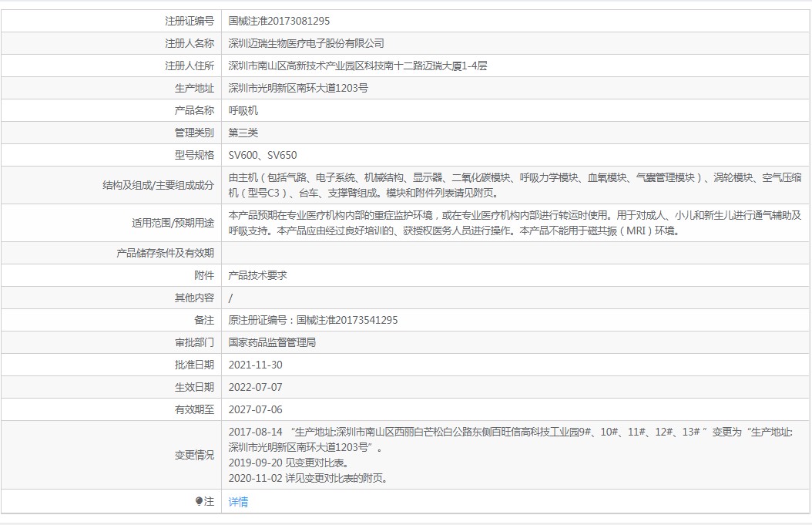
Task: Click the 2019-09-20 见变更对比表 change entry
Action: 287,463
